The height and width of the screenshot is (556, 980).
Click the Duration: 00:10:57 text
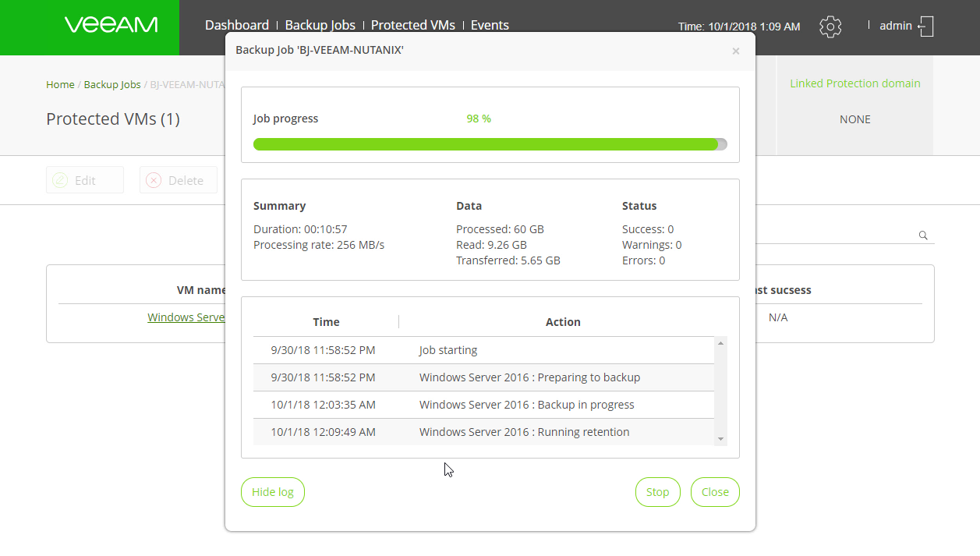[x=300, y=229]
